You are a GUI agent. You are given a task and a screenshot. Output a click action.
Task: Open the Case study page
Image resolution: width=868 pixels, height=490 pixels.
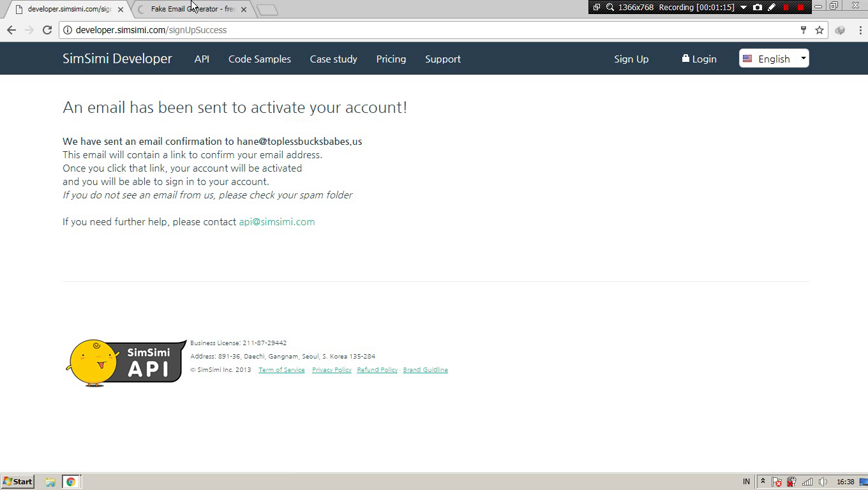[x=333, y=59]
